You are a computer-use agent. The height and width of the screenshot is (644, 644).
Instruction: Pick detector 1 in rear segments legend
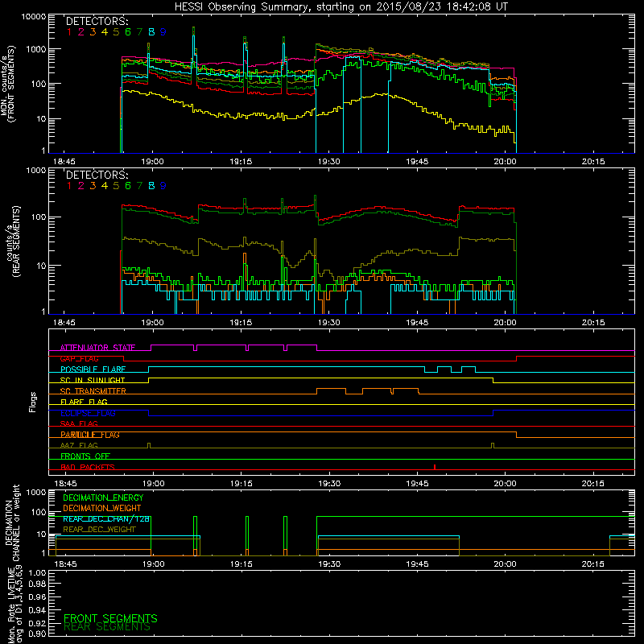pyautogui.click(x=69, y=186)
